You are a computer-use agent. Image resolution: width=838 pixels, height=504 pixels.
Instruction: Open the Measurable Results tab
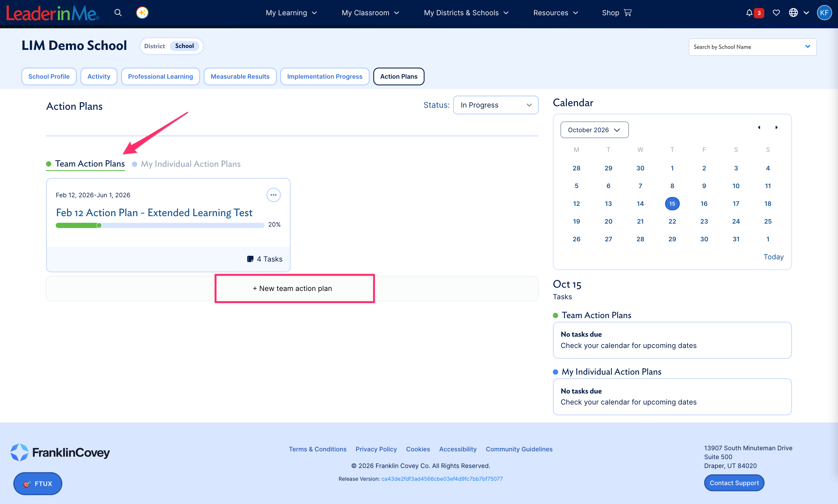pyautogui.click(x=240, y=76)
